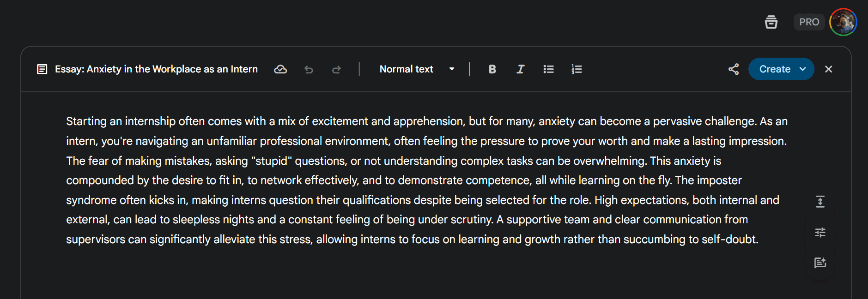Click the cloud saved-status icon

280,69
